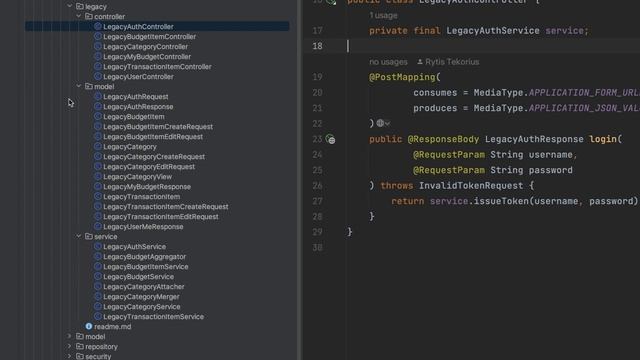Click the class icon beside LegacyBudgetItemController
Screen dimensions: 640x360
pyautogui.click(x=98, y=36)
